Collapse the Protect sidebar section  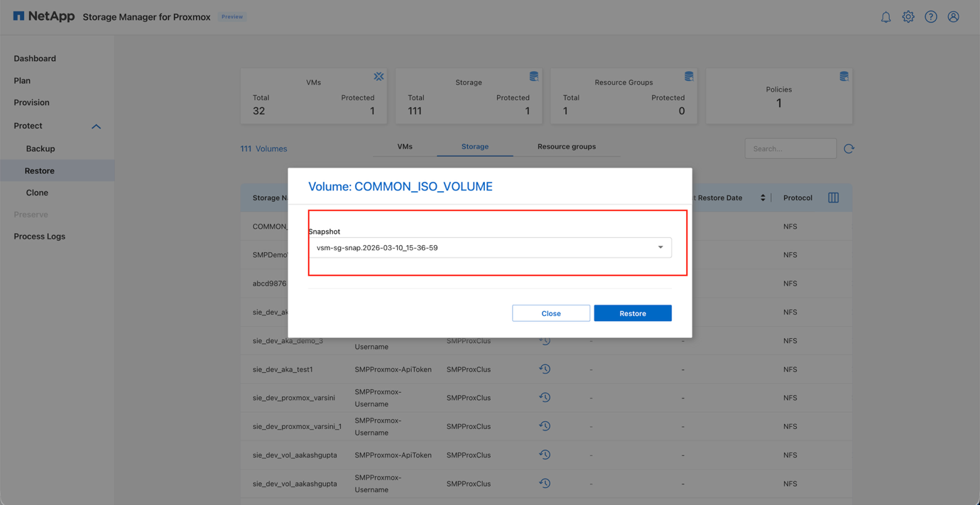pyautogui.click(x=96, y=126)
